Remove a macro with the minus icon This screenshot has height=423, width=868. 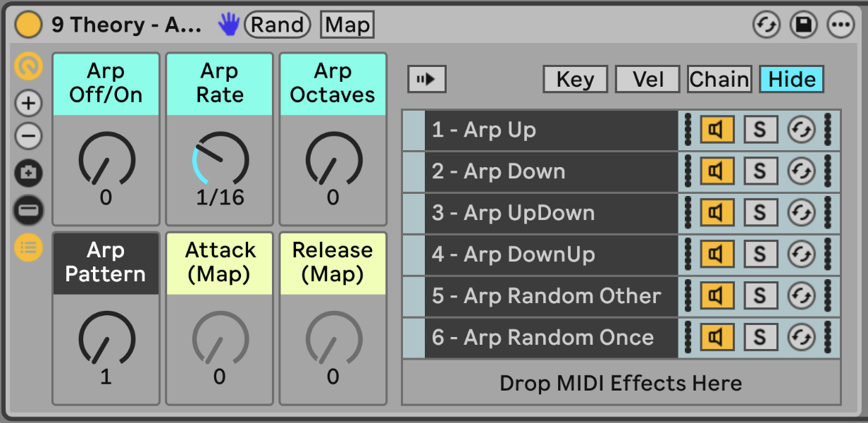point(29,136)
